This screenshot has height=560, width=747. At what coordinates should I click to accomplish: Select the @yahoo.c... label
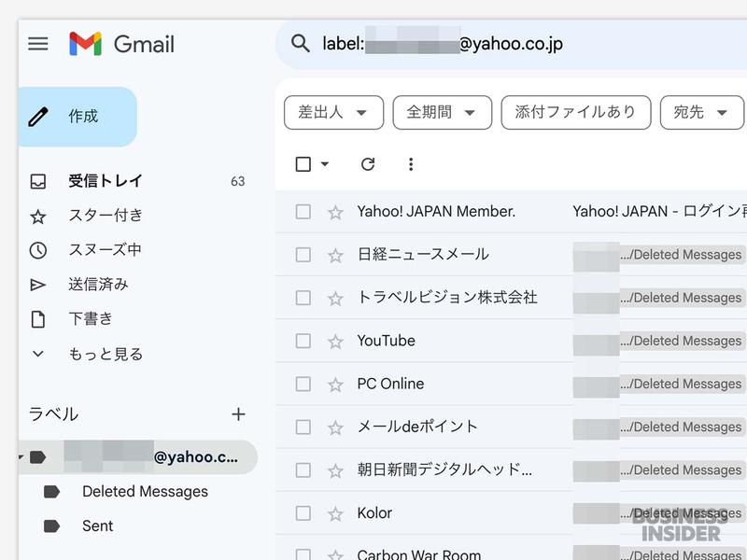coord(138,457)
